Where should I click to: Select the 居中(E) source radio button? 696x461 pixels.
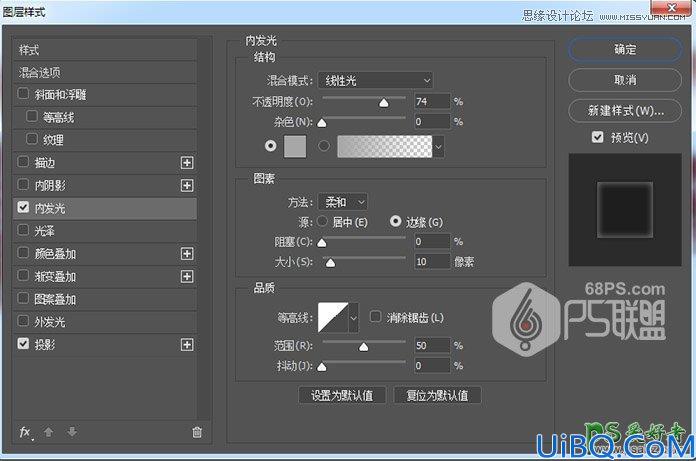coord(323,221)
